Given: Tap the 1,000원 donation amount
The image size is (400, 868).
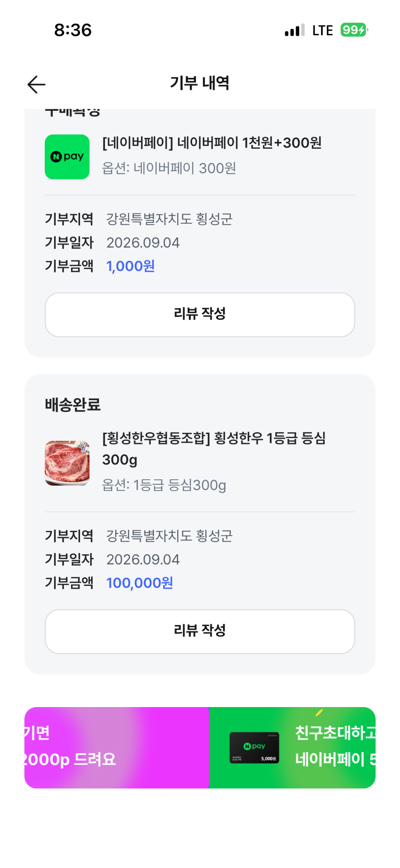Looking at the screenshot, I should click(131, 266).
